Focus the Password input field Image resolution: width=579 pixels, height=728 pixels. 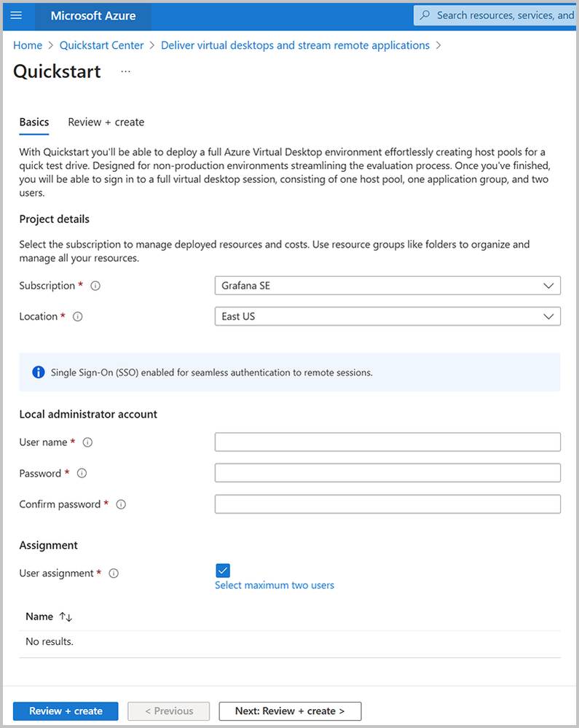tap(387, 473)
